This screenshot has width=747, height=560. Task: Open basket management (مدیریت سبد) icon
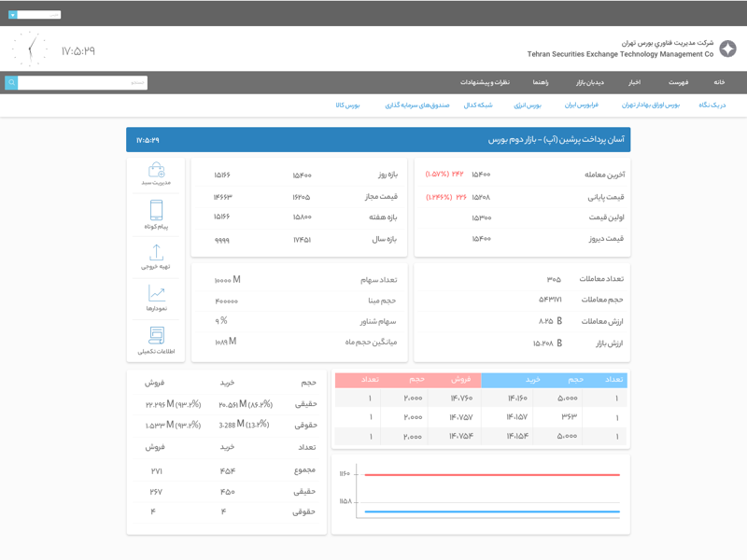[x=156, y=172]
